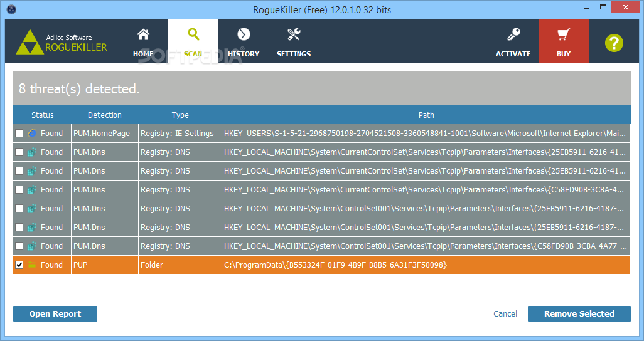Viewport: 644px width, 341px height.
Task: Click the Remove Selected button
Action: pyautogui.click(x=579, y=314)
